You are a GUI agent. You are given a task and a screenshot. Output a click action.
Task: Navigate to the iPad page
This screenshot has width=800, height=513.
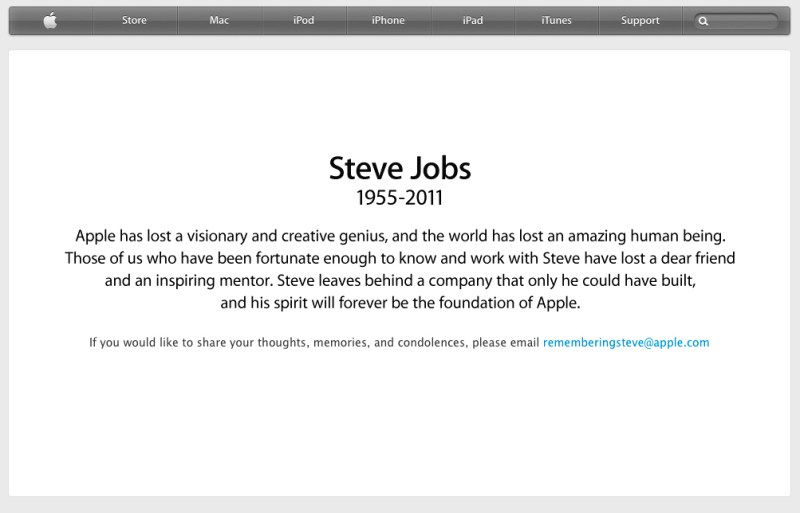pyautogui.click(x=473, y=20)
